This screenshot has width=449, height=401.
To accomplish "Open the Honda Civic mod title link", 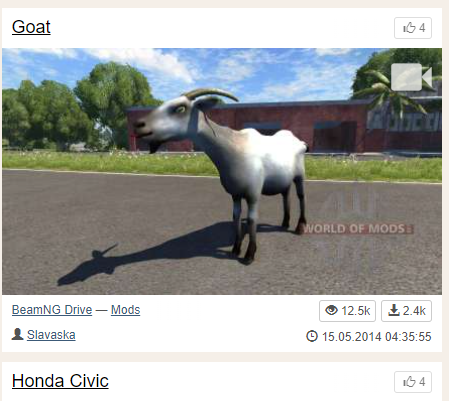I will 60,381.
